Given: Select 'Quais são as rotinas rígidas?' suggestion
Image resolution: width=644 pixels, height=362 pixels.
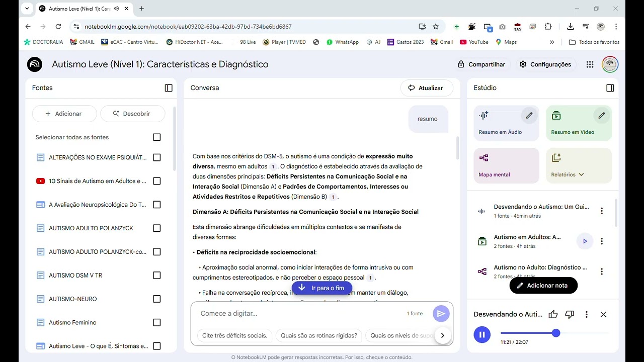Looking at the screenshot, I should pos(319,335).
